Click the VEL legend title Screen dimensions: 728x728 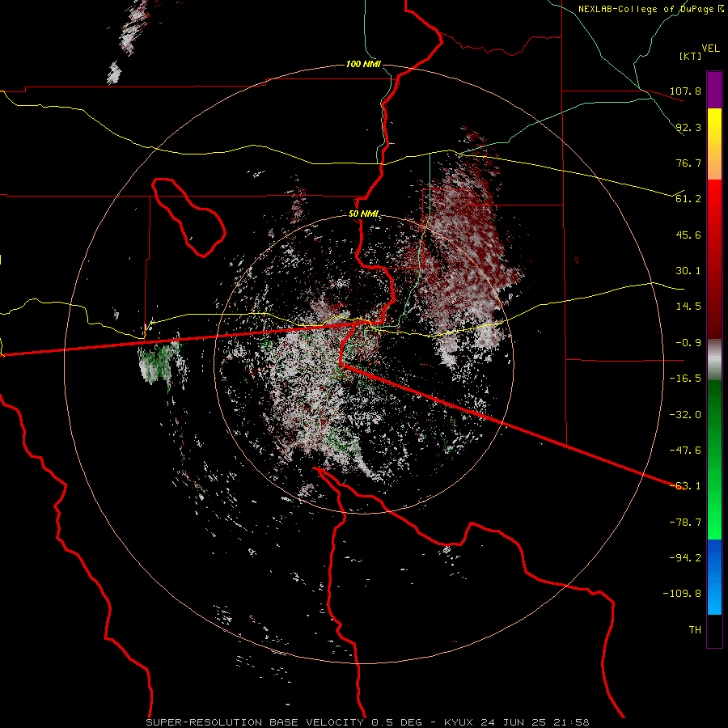click(710, 49)
